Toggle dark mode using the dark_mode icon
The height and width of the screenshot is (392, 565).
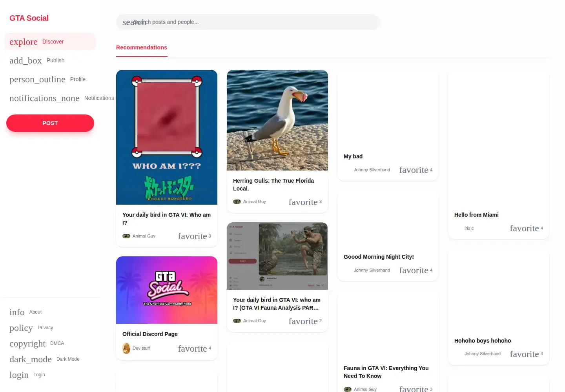[x=31, y=359]
